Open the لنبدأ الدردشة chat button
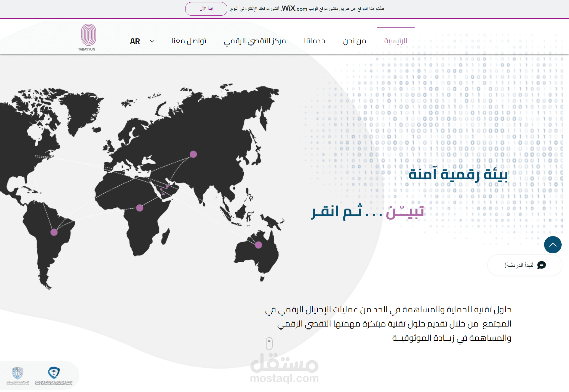 click(x=525, y=265)
